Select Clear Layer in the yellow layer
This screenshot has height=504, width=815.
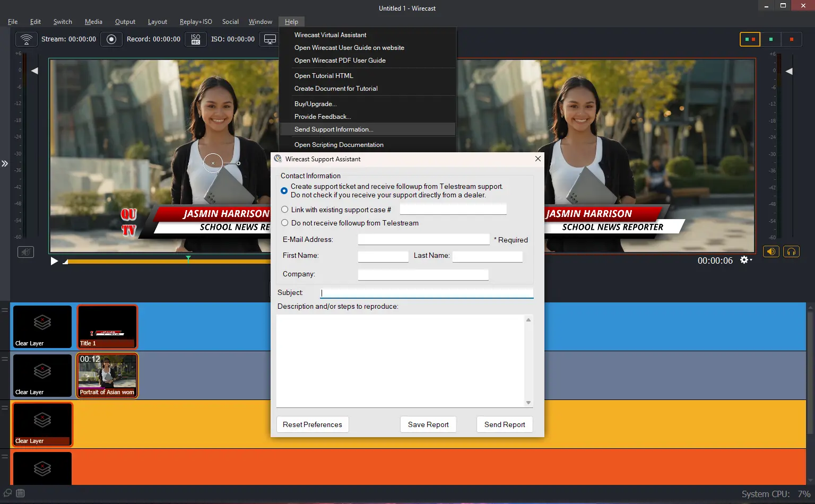click(x=42, y=424)
